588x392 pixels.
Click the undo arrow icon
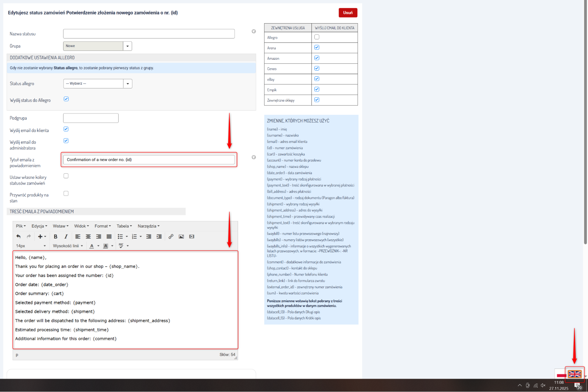click(18, 236)
